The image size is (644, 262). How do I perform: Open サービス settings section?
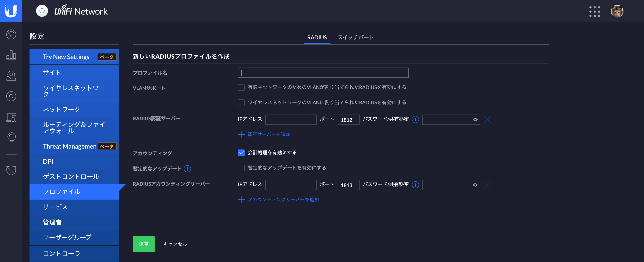click(x=74, y=207)
